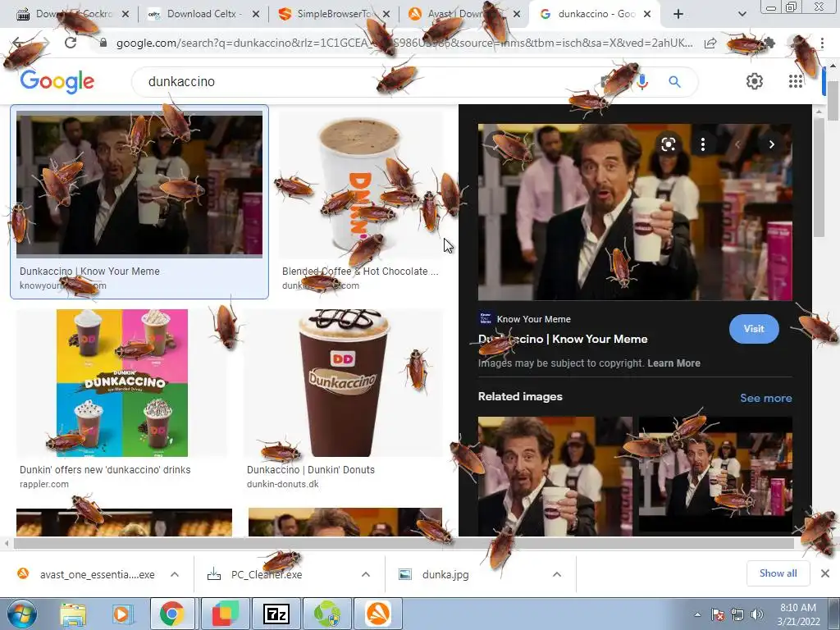Open first related image of man with cup

[555, 477]
